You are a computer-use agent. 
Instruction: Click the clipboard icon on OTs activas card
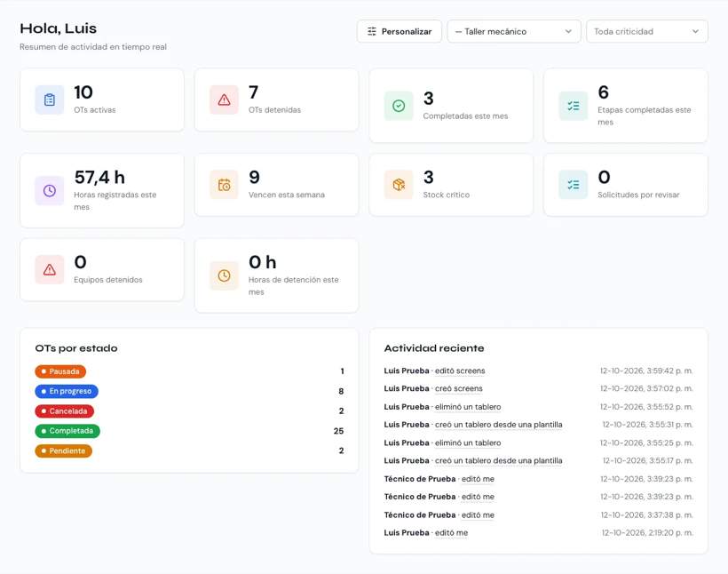coord(50,100)
